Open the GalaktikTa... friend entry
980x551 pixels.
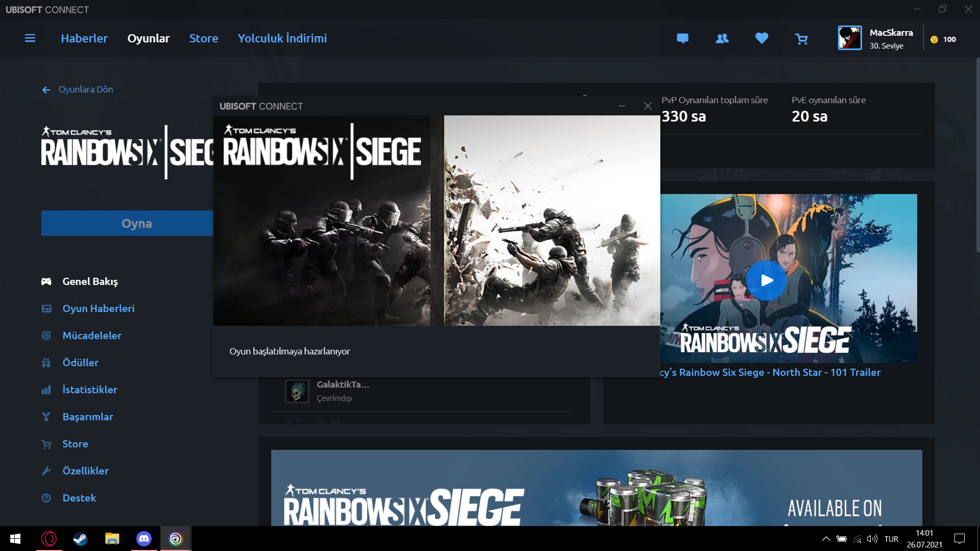pyautogui.click(x=422, y=391)
